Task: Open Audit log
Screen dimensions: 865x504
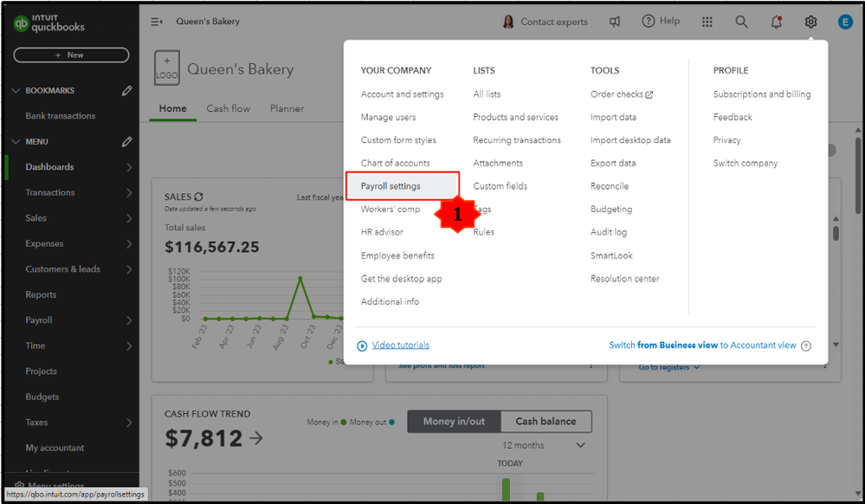Action: coord(609,232)
